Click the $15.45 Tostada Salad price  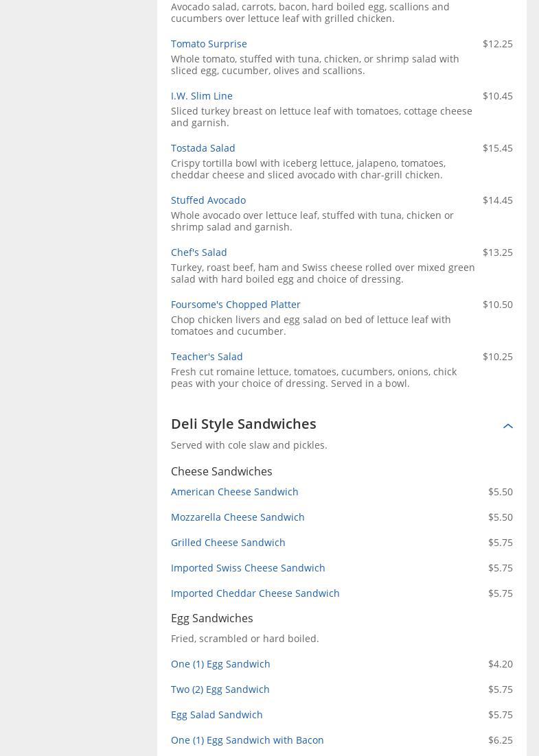point(497,148)
